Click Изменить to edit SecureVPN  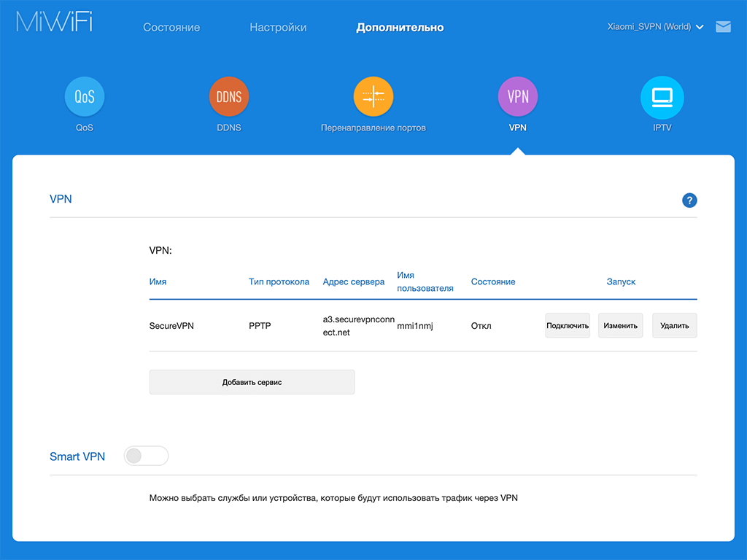[621, 326]
